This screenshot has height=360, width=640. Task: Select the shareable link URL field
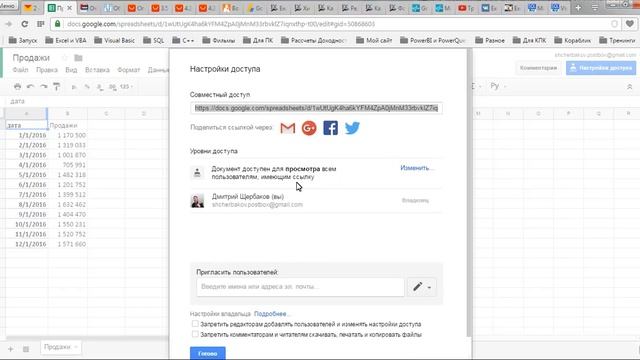click(316, 108)
